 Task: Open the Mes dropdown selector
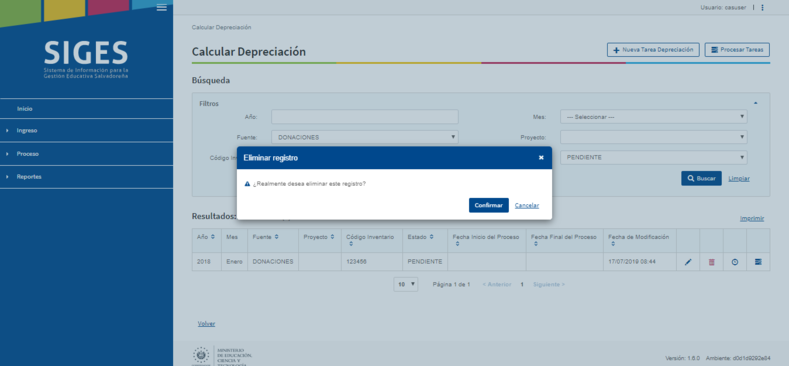point(654,117)
